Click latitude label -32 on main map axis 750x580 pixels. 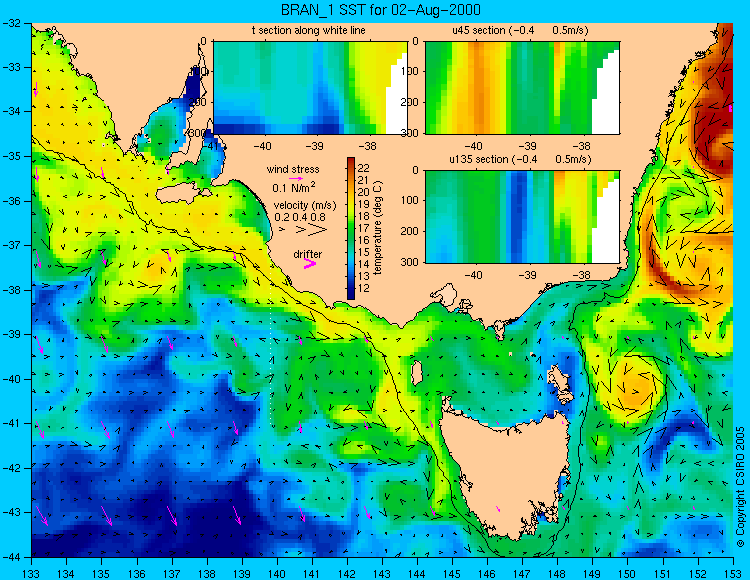(11, 22)
